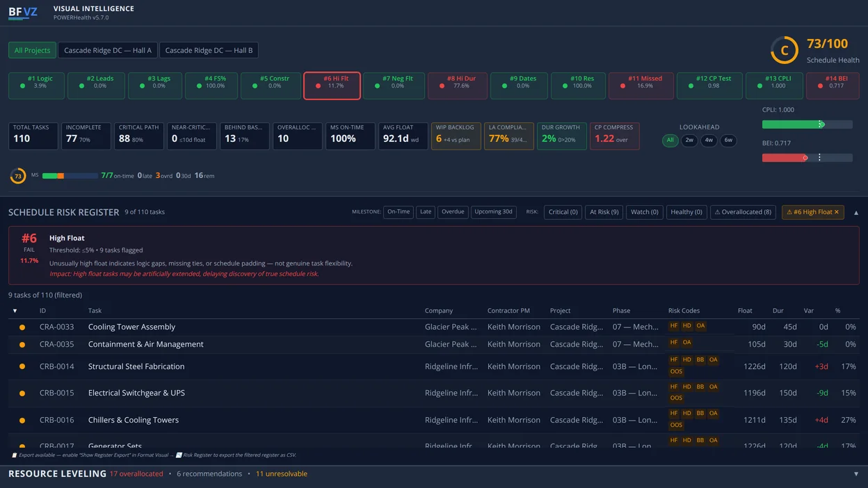
Task: Click the milestone on-time progress bar
Action: [70, 176]
